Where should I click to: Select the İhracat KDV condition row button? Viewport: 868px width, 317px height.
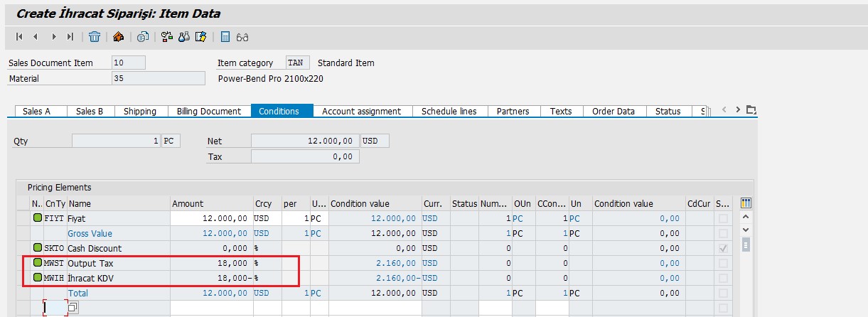click(37, 278)
